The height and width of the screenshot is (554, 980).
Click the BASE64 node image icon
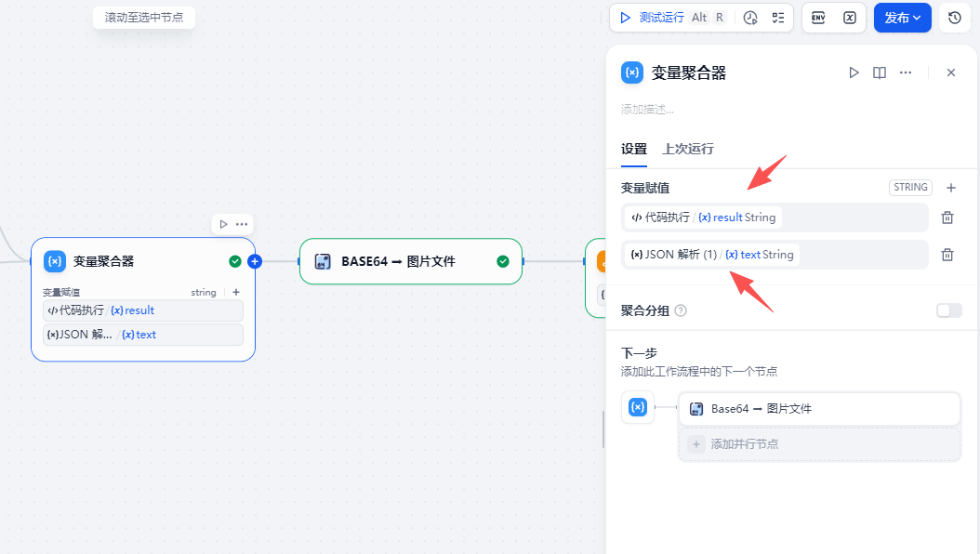pyautogui.click(x=323, y=262)
